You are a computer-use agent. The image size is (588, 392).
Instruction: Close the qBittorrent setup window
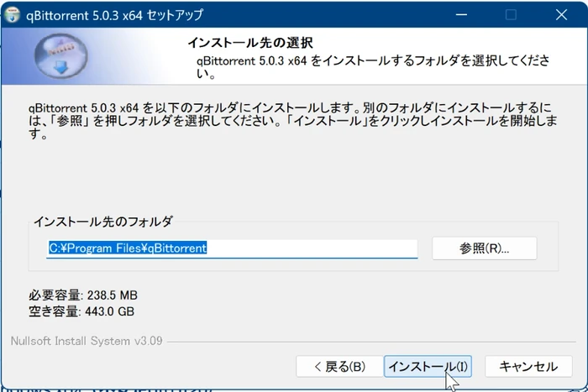coord(561,14)
